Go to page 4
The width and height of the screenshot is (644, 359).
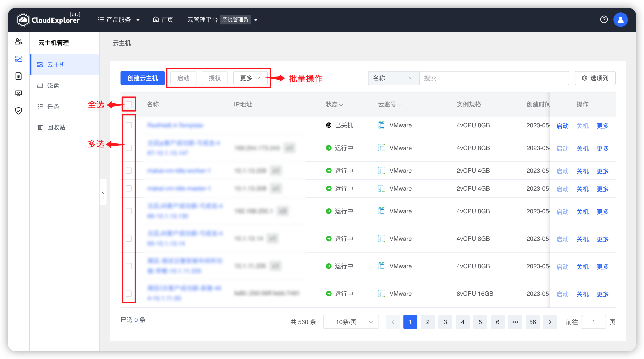point(463,322)
